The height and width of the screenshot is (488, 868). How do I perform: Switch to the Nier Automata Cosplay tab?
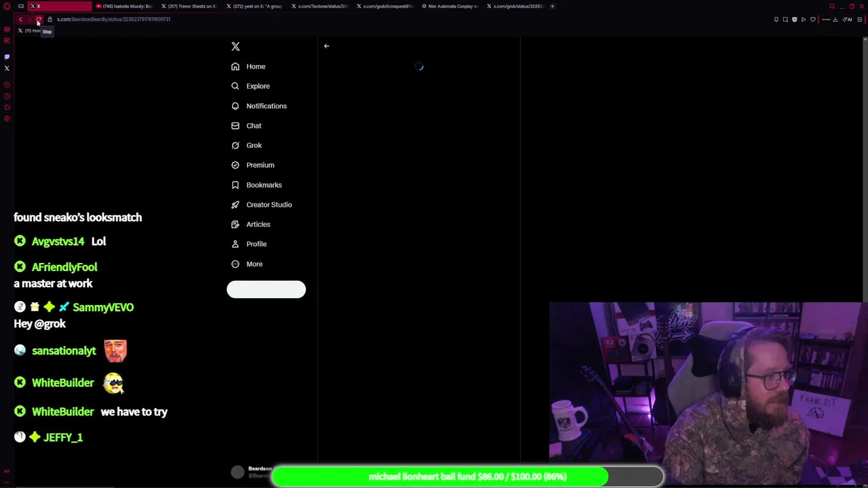(449, 6)
